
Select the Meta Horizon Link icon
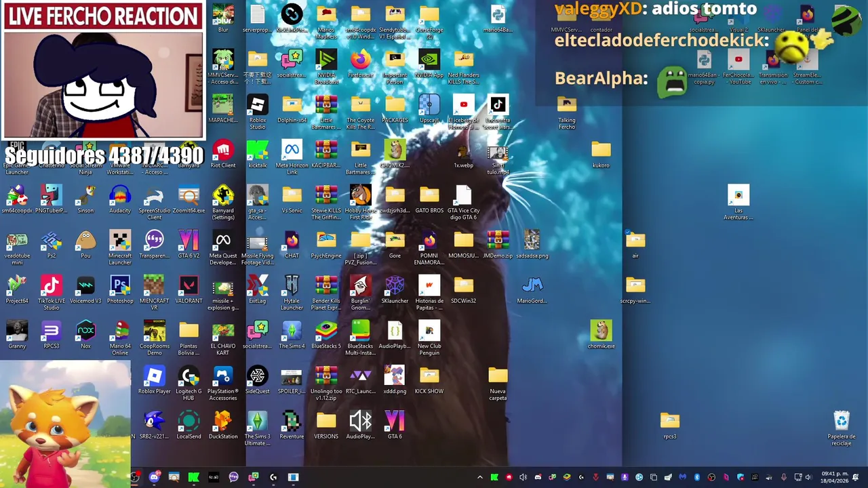[292, 157]
